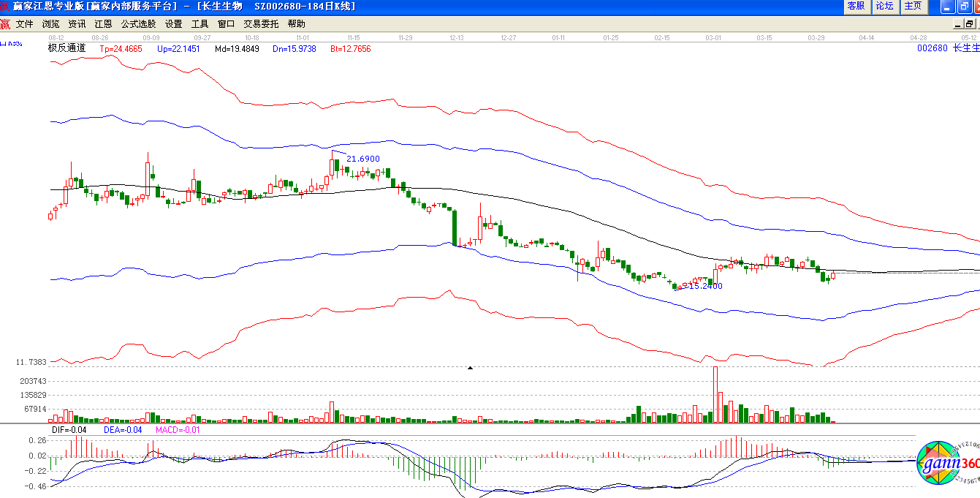Click the 135829 volume axis label
The width and height of the screenshot is (980, 498).
click(x=34, y=395)
